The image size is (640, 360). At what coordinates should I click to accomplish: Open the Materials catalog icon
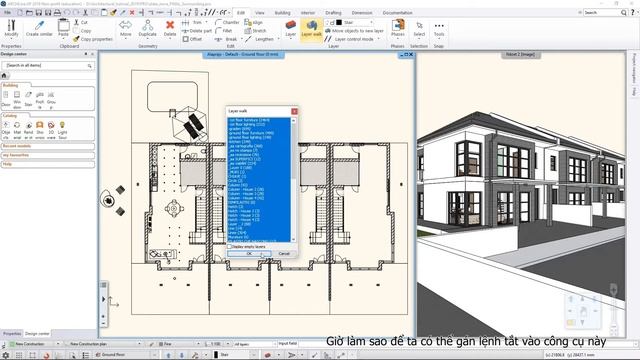click(17, 129)
